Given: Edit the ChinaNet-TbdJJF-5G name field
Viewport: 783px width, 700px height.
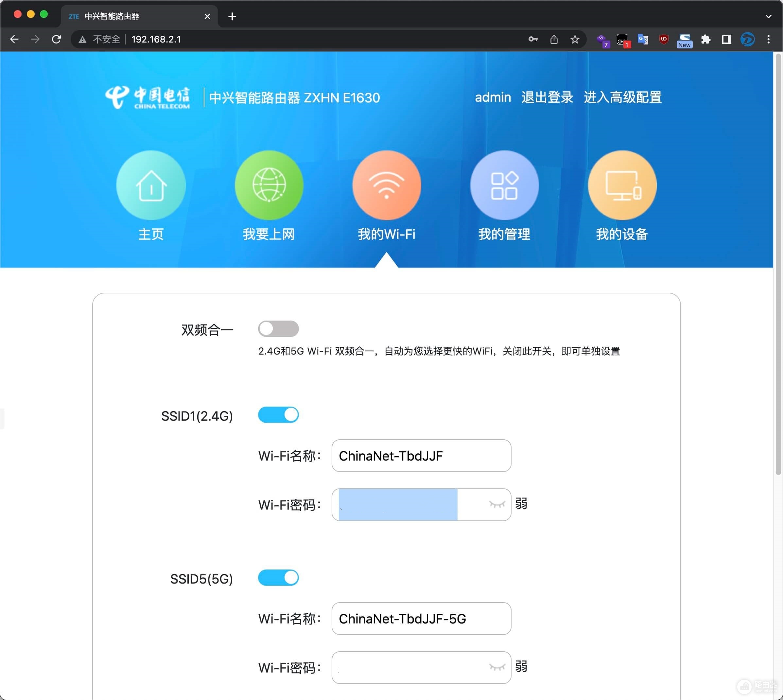Looking at the screenshot, I should (421, 618).
